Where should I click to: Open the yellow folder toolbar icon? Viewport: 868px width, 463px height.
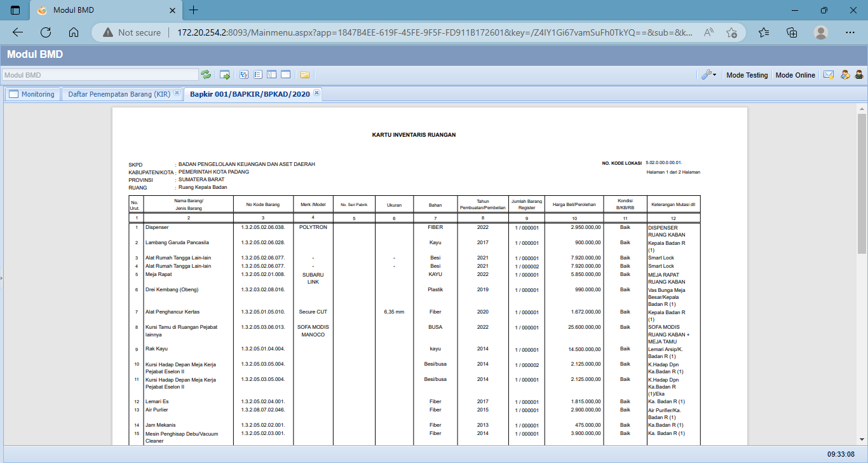click(x=305, y=75)
